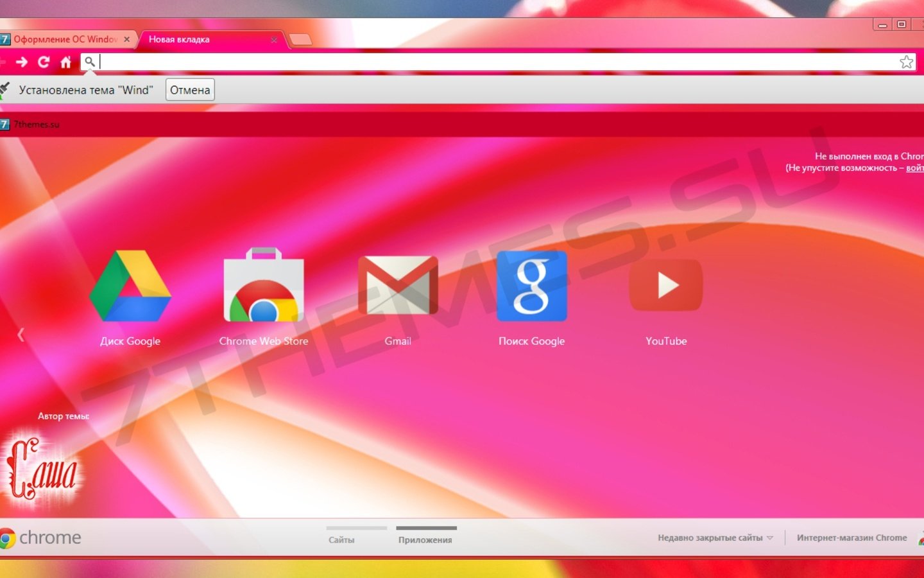Image resolution: width=924 pixels, height=578 pixels.
Task: Click the Поиск Google label
Action: (x=532, y=341)
